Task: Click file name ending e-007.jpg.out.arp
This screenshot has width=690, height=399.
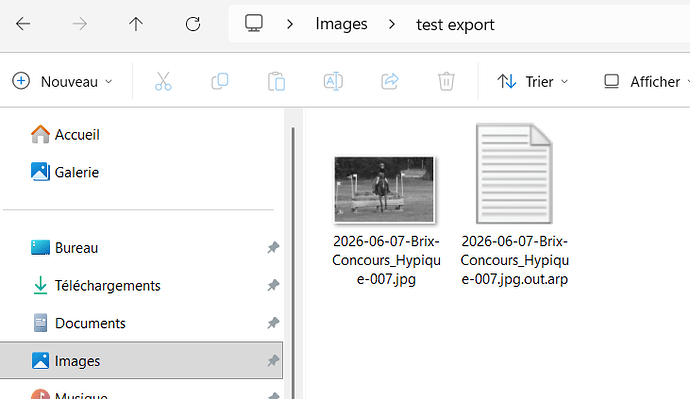Action: (514, 260)
